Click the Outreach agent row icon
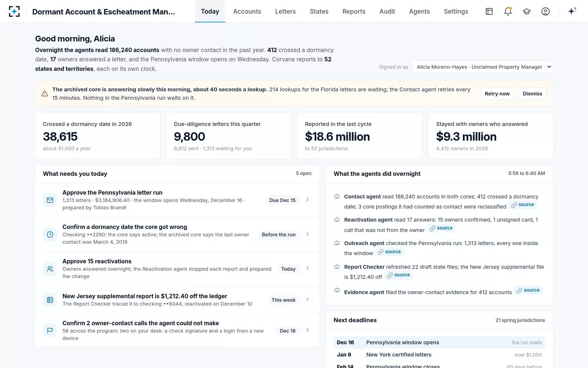 [337, 243]
